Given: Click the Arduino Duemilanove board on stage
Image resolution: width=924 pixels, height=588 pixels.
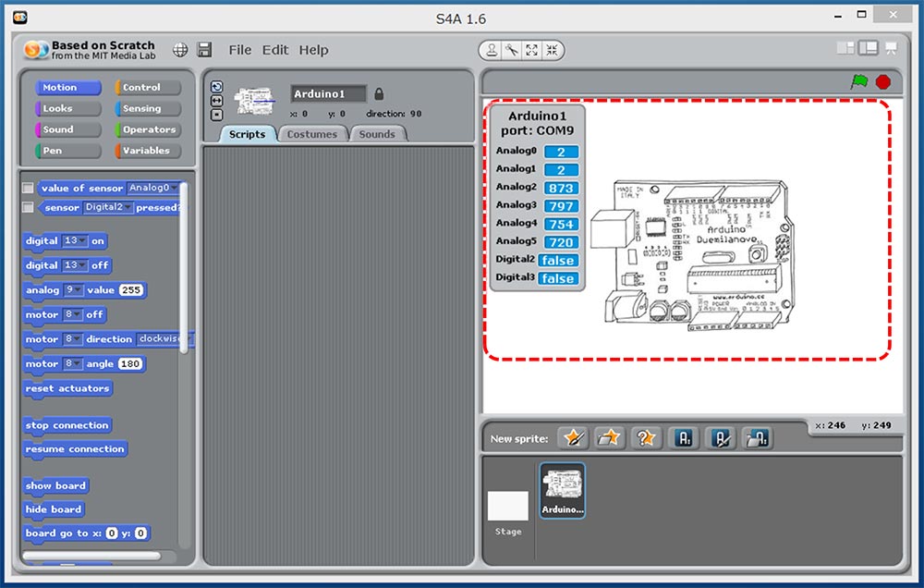Looking at the screenshot, I should click(692, 253).
